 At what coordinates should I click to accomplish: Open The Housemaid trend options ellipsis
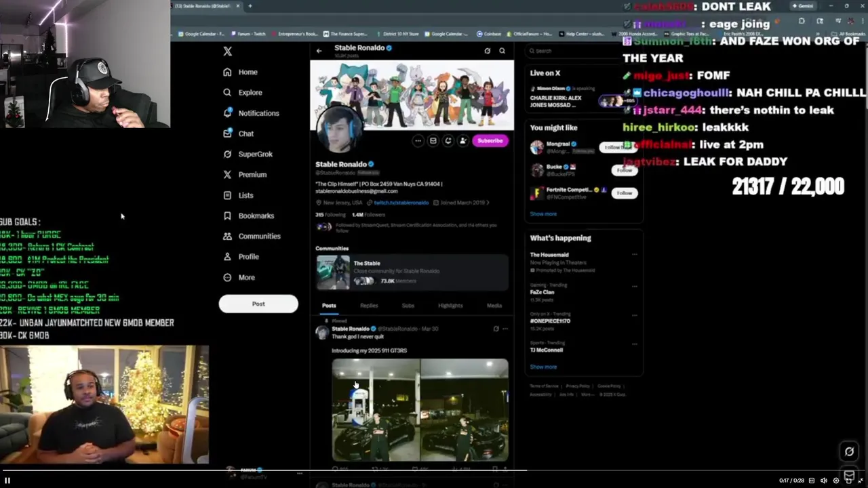click(635, 255)
